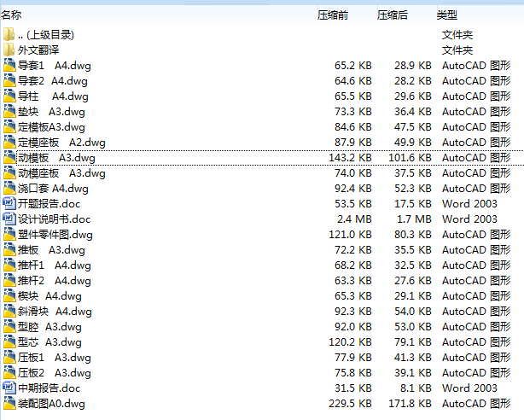Click the folder icon for 上级目录
Screen dimensions: 524x420
pyautogui.click(x=9, y=34)
